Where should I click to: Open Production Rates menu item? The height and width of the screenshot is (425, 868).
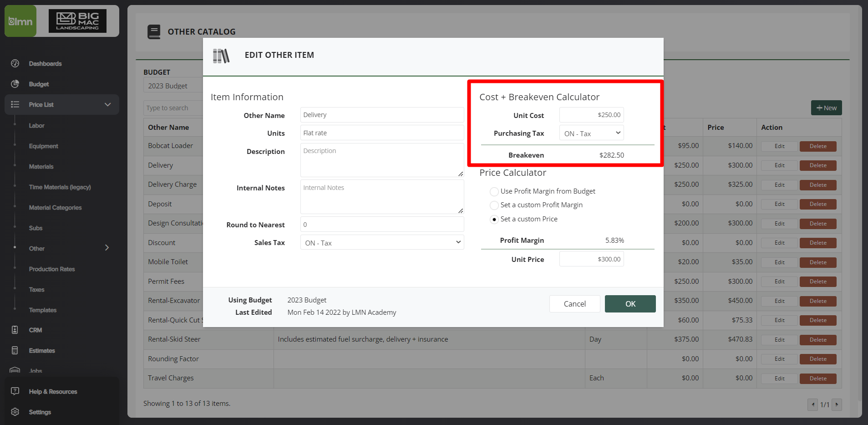click(x=52, y=269)
